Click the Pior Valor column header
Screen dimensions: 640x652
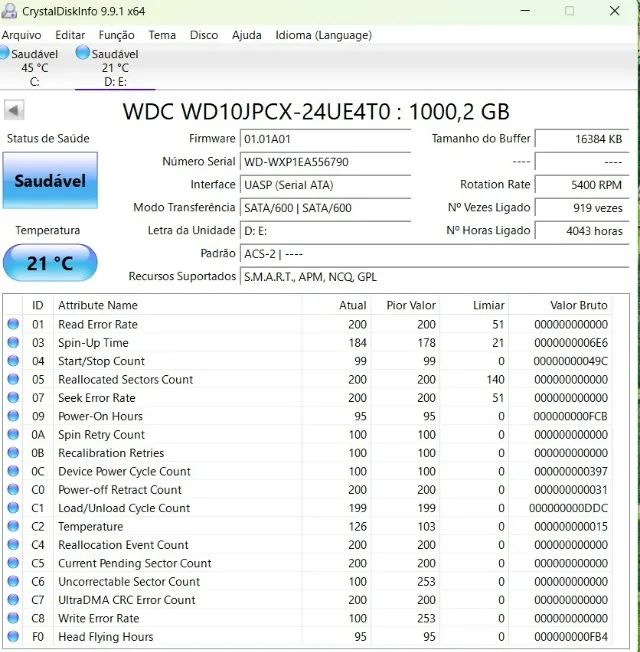[x=405, y=305]
